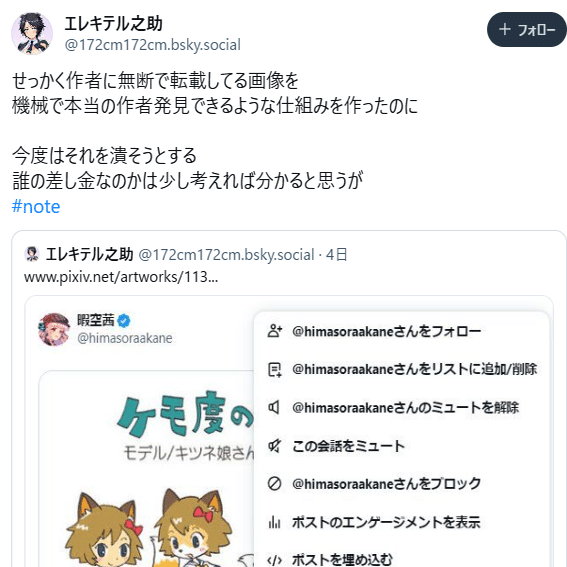Click the engagement bar chart icon
567x567 pixels.
click(274, 522)
